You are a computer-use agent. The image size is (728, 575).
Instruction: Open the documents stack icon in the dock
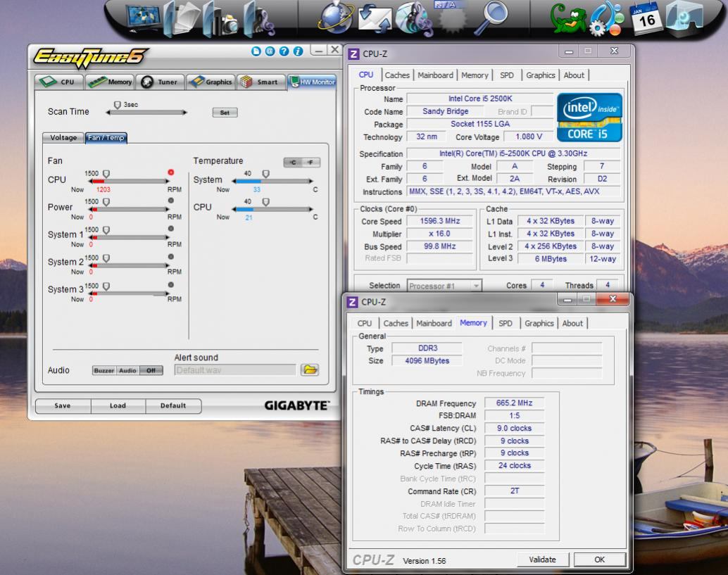coord(182,18)
